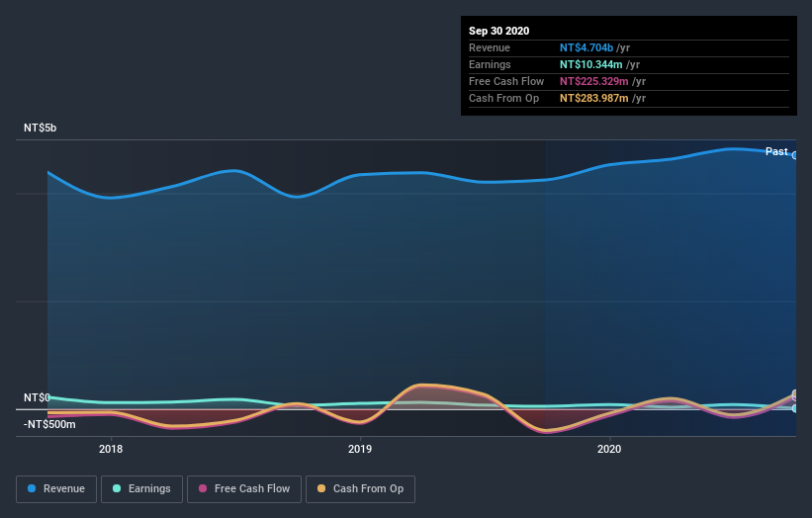
Task: Click the NT$283.987m cash from op value
Action: [594, 98]
